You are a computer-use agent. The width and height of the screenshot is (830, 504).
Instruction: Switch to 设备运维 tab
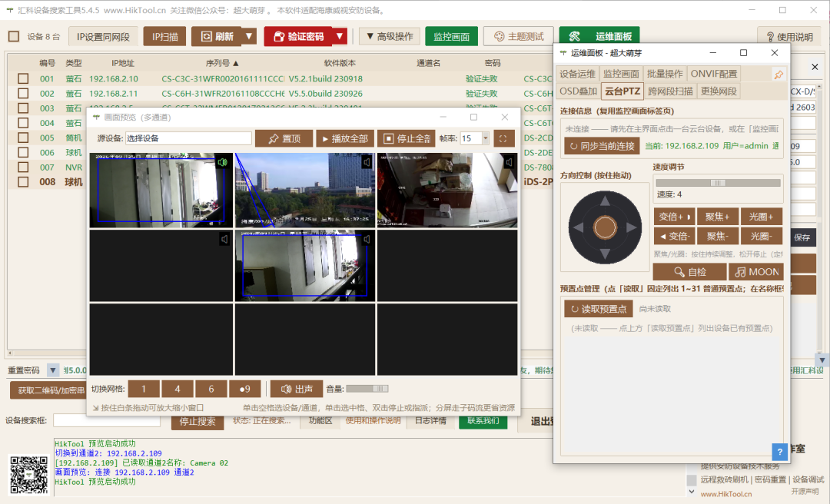[x=577, y=74]
